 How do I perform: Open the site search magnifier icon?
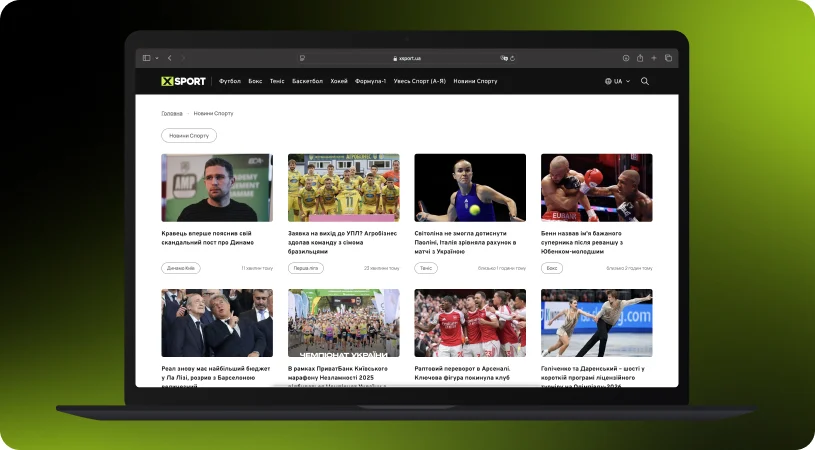coord(645,81)
